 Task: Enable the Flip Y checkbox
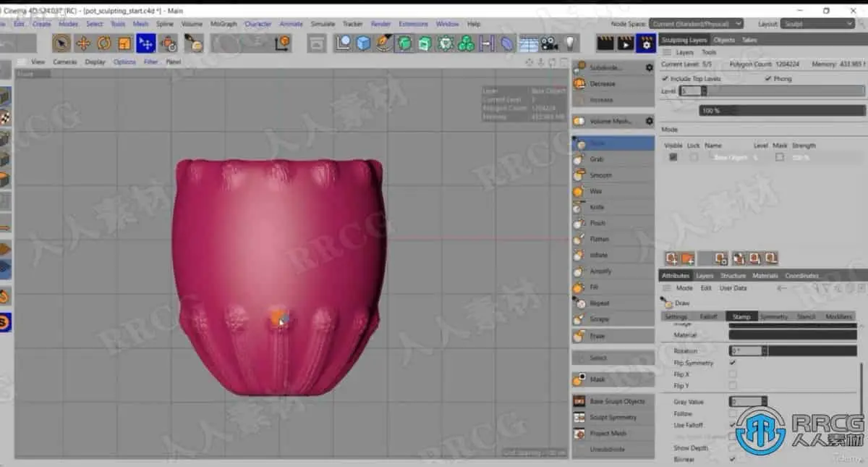click(x=733, y=386)
